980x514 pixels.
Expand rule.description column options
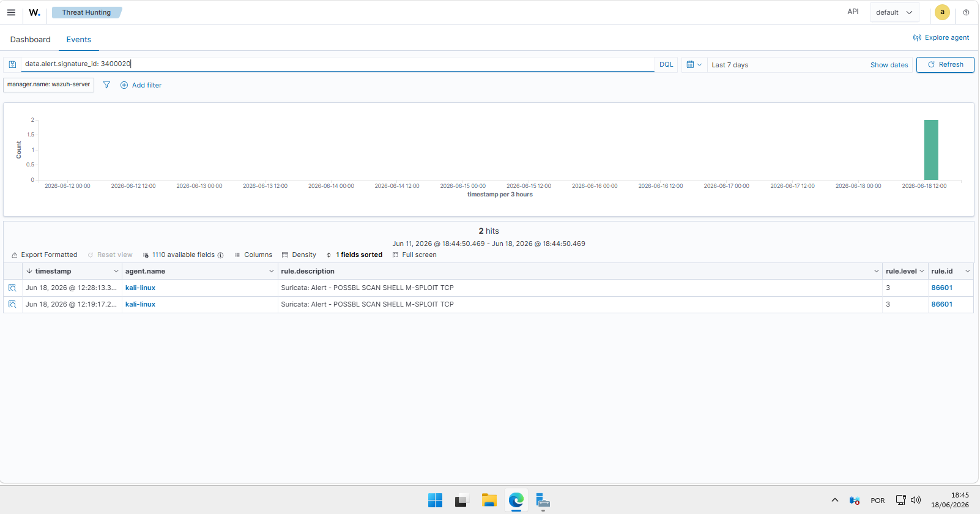click(x=877, y=271)
